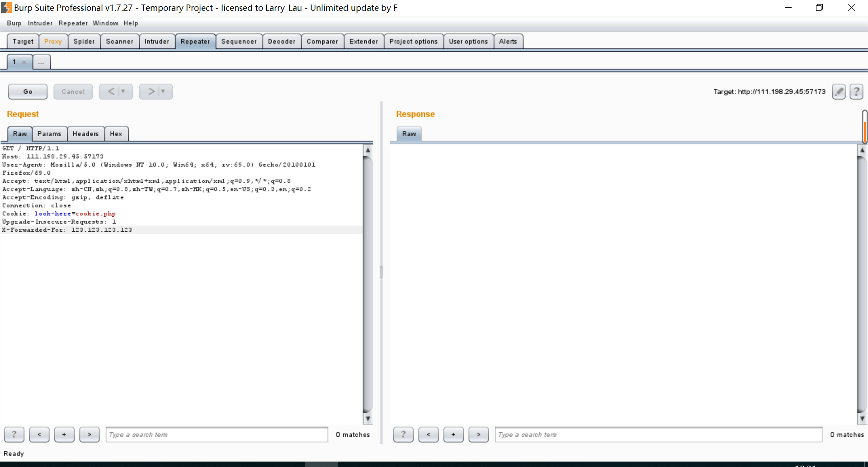Select the Repeater tool tab
868x467 pixels.
point(195,41)
